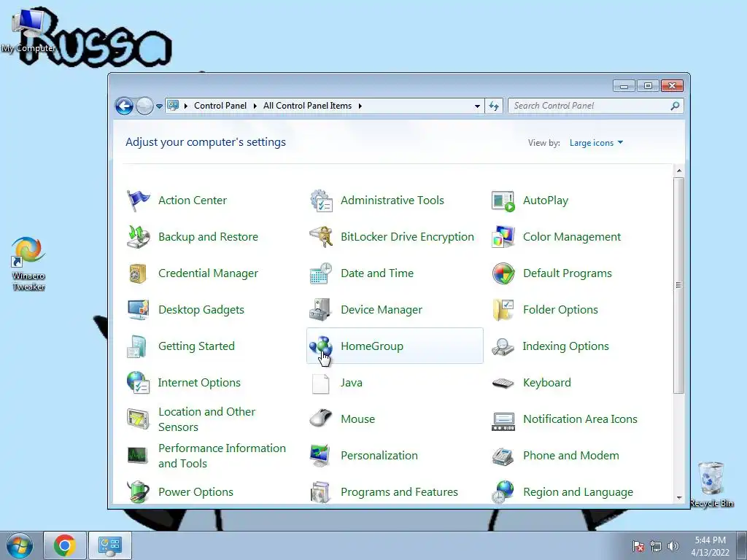Open the recent pages arrow beside Forward button
The width and height of the screenshot is (747, 560).
(x=159, y=106)
